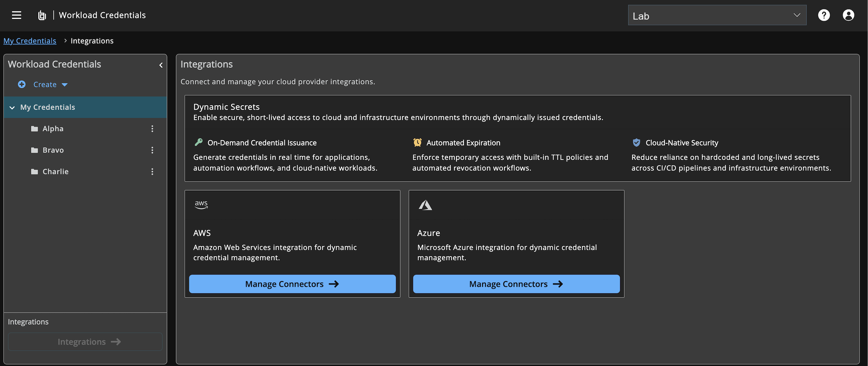The width and height of the screenshot is (868, 366).
Task: Click the AWS card title
Action: (x=202, y=233)
